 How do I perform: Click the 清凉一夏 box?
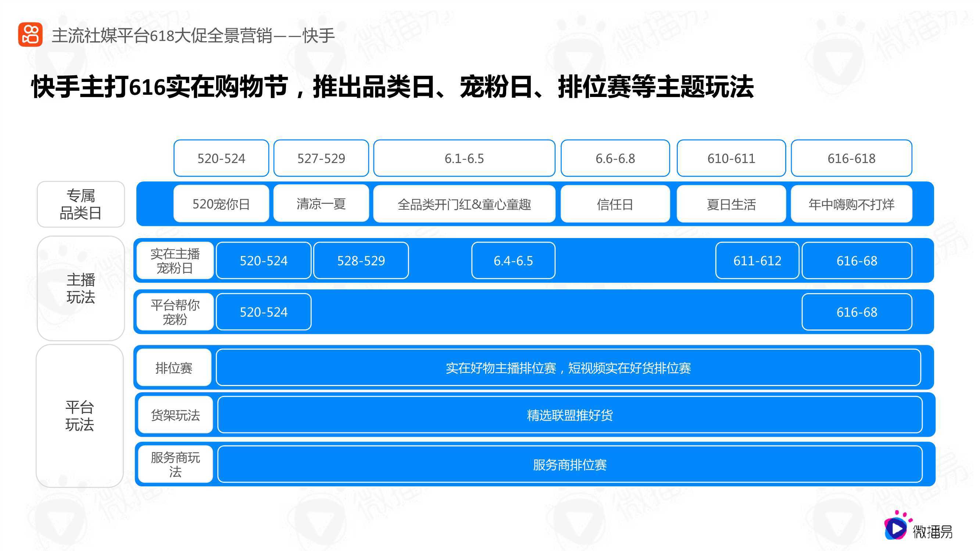[321, 204]
